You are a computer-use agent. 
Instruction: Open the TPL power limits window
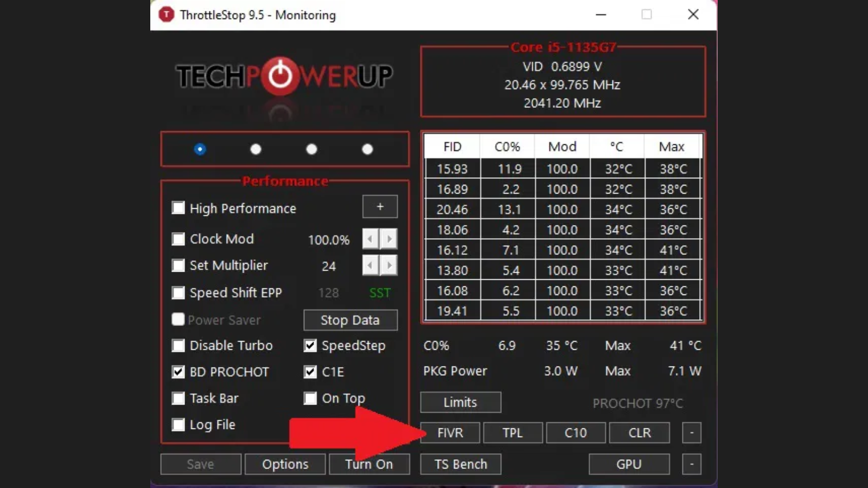[x=513, y=433]
